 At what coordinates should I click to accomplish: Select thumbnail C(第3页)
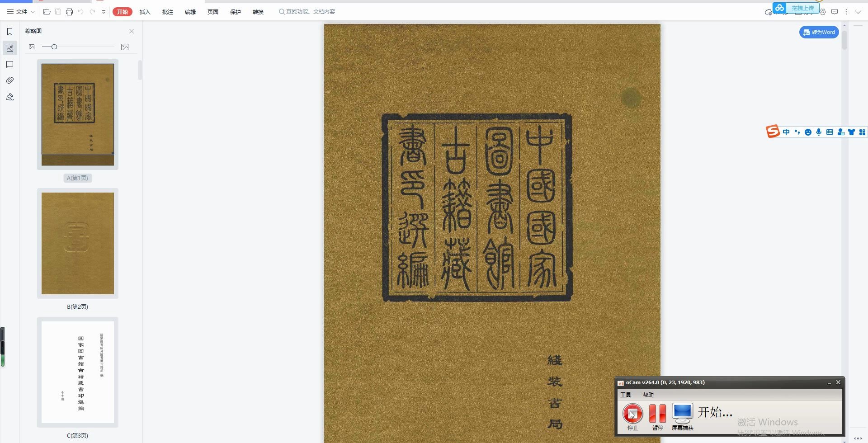point(78,372)
